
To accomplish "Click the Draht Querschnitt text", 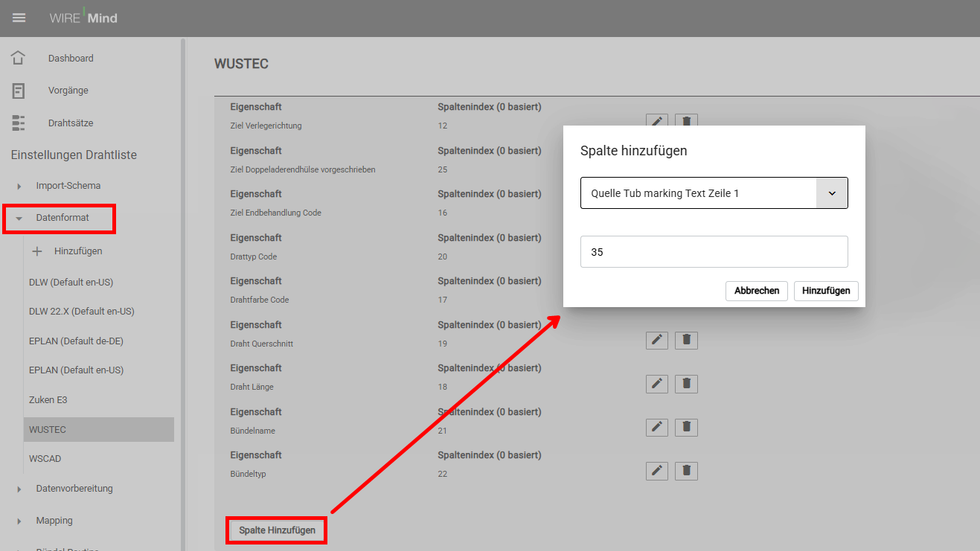I will [x=261, y=344].
